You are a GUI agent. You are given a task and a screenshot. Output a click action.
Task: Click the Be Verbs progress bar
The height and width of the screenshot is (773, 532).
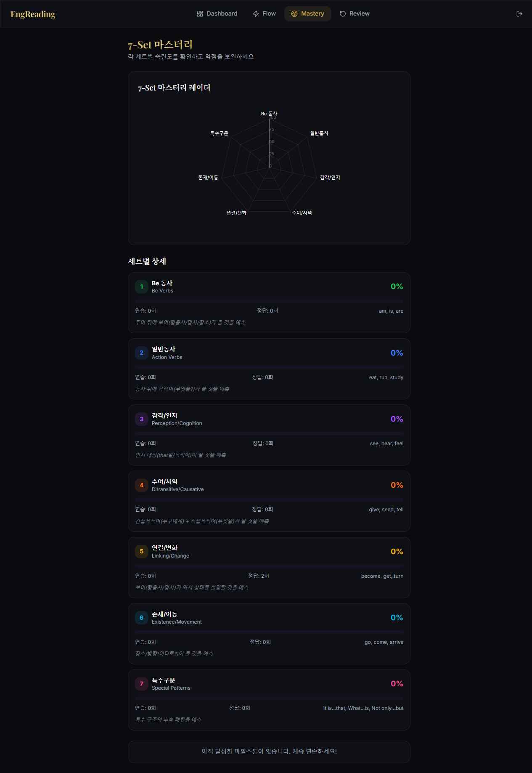[x=269, y=301]
